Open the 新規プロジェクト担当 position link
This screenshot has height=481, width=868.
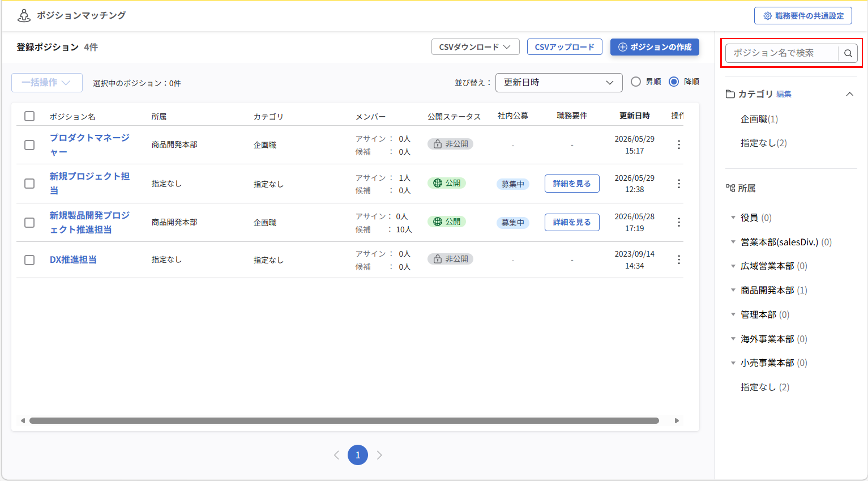(x=89, y=183)
